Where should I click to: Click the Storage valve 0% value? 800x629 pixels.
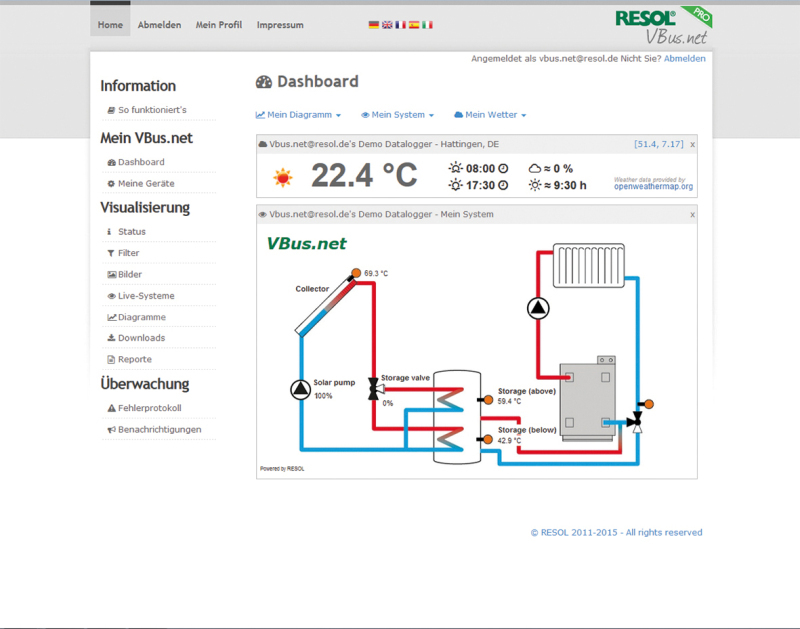pyautogui.click(x=388, y=403)
